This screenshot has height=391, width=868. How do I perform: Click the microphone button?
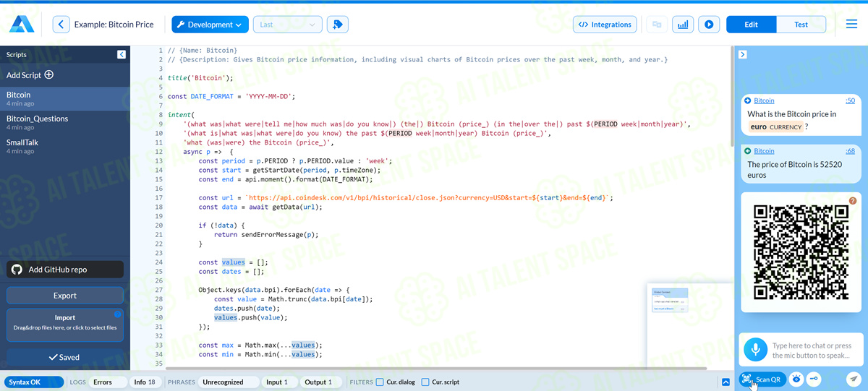tap(756, 351)
